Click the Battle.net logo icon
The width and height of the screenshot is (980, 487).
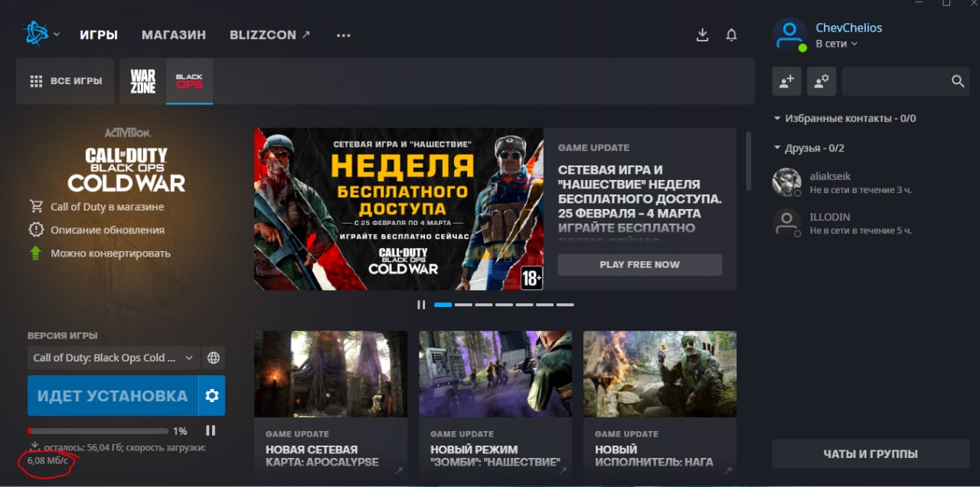(x=37, y=34)
